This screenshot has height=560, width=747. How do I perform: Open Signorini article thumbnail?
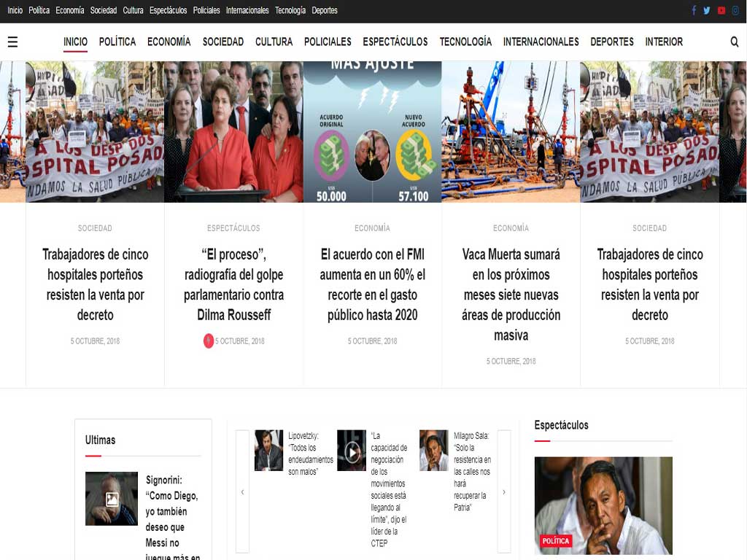(112, 499)
